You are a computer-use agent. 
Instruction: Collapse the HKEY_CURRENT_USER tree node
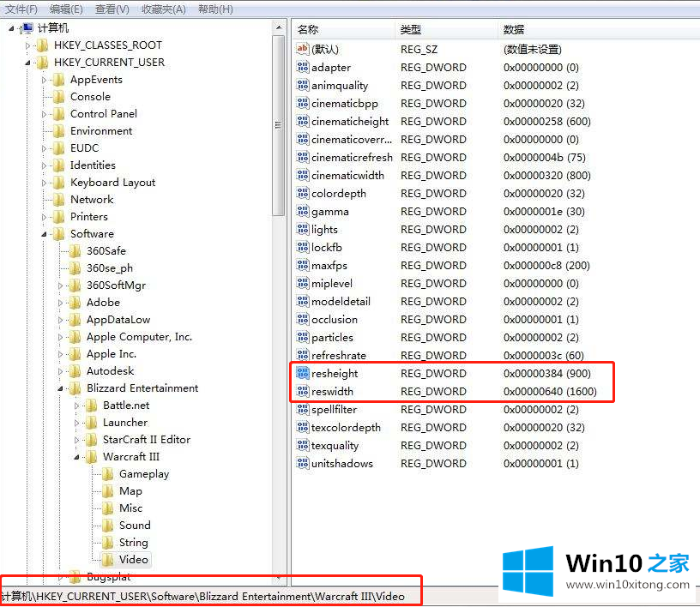(27, 63)
